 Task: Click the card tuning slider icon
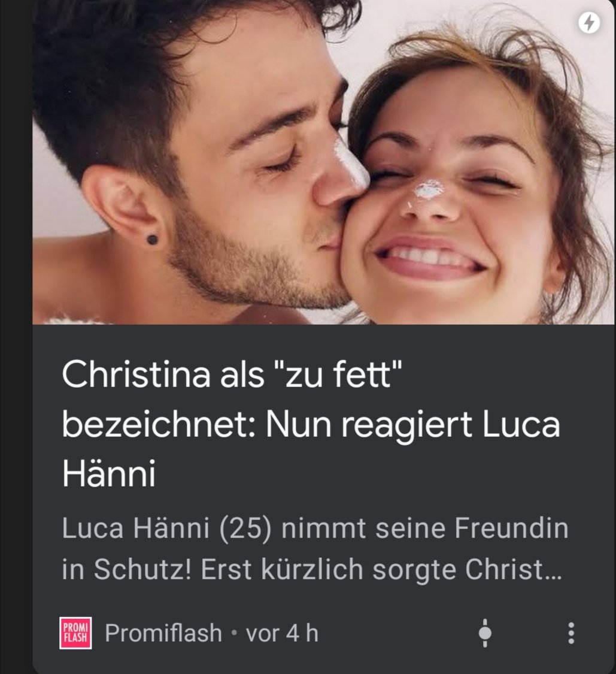pos(485,633)
